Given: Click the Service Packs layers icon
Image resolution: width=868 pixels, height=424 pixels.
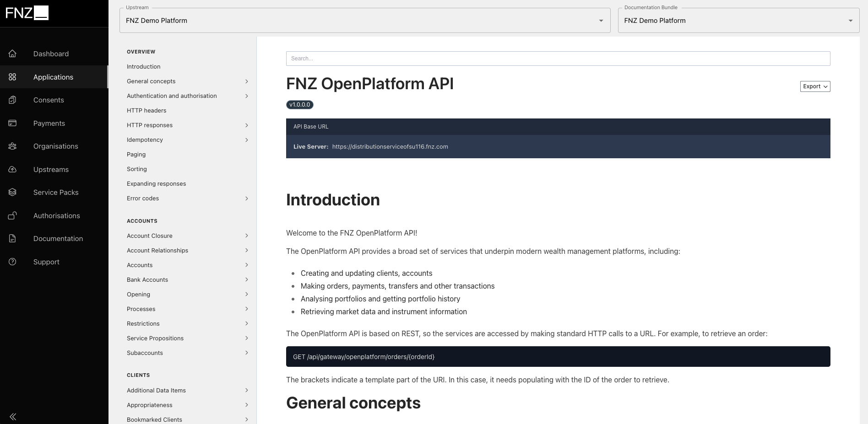Looking at the screenshot, I should [12, 192].
